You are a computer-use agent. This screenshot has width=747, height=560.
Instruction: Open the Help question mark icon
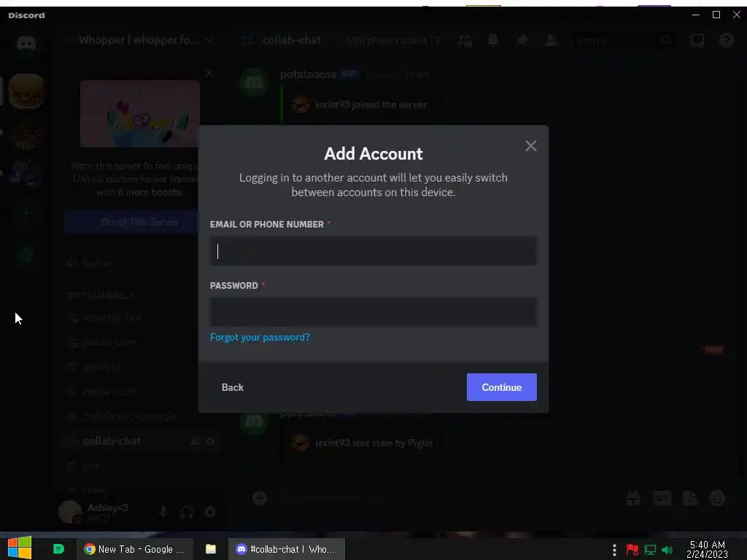tap(726, 41)
